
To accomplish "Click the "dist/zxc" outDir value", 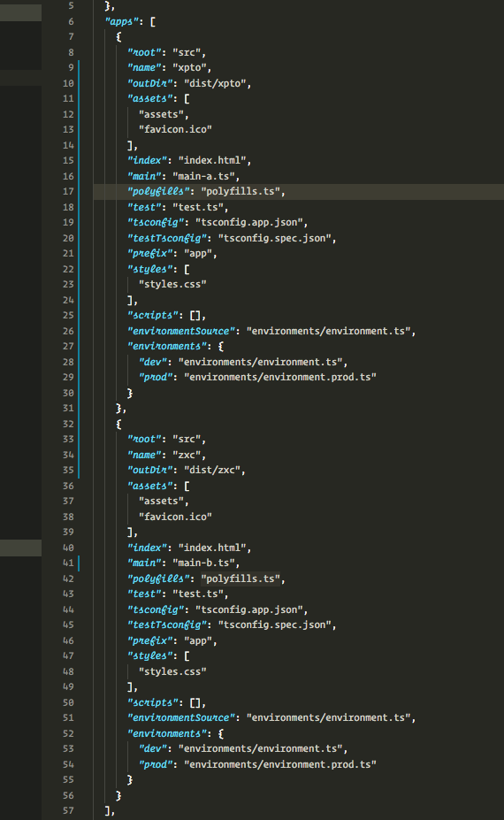I will (212, 470).
